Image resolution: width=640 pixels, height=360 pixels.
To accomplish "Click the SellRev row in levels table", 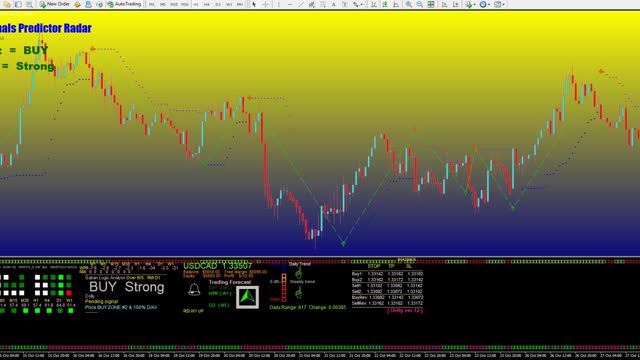I will click(x=387, y=303).
